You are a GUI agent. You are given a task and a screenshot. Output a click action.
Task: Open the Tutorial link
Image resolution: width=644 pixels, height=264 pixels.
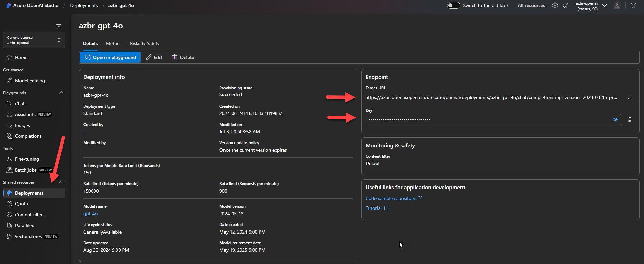pyautogui.click(x=373, y=208)
